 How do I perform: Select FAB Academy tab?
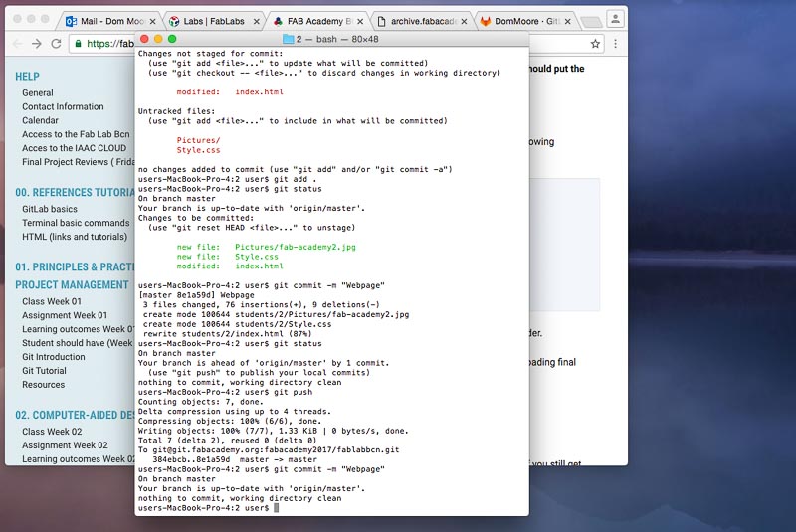[x=318, y=21]
